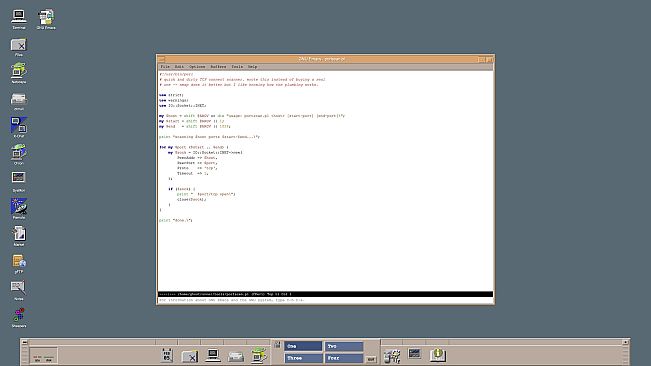651x366 pixels.
Task: Launch the X-Chat desktop icon
Action: [x=19, y=127]
